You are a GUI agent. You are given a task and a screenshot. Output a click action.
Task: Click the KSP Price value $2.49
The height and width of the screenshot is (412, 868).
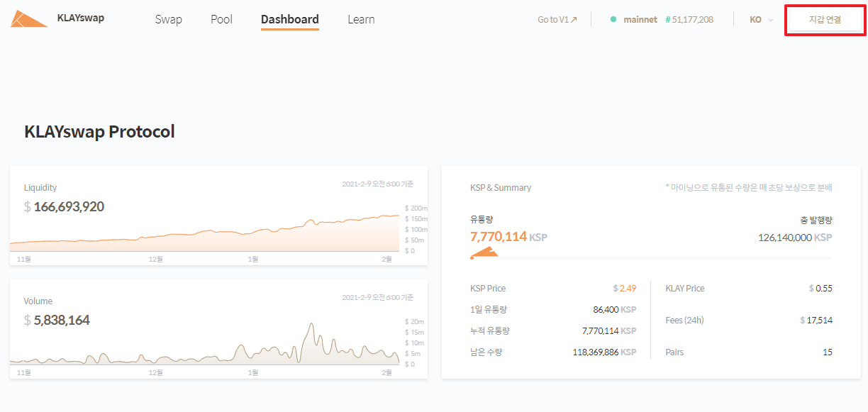(x=625, y=289)
